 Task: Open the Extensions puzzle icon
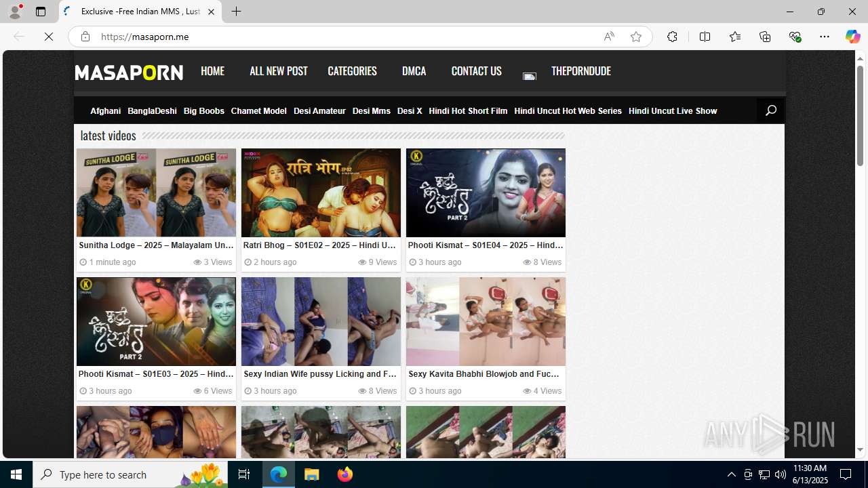tap(672, 37)
